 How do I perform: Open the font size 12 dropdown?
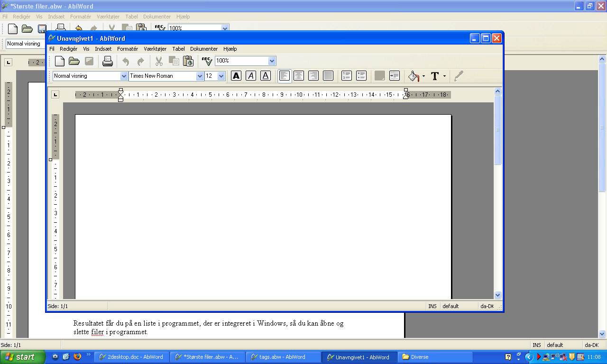point(221,76)
